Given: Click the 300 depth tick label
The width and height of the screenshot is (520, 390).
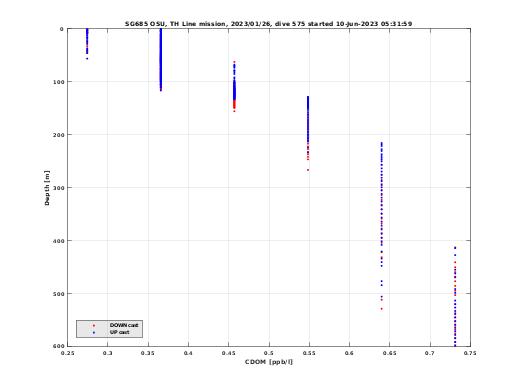Looking at the screenshot, I should tap(59, 188).
